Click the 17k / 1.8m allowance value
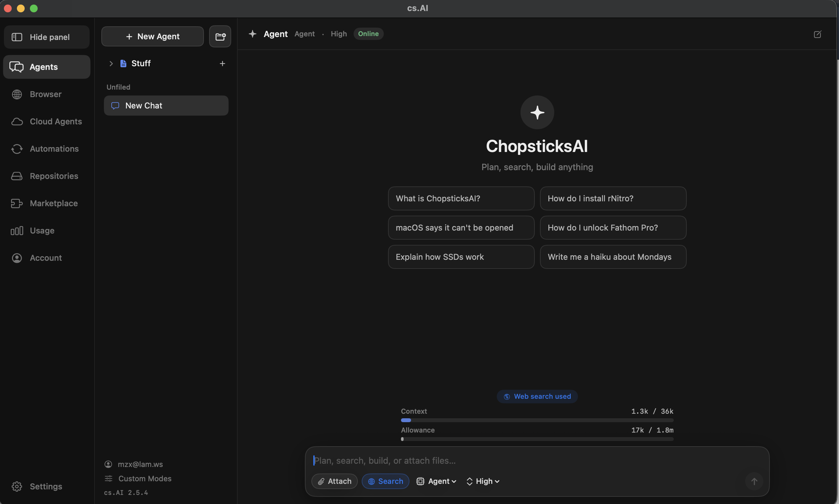Screen dimensions: 839x504 click(652, 430)
